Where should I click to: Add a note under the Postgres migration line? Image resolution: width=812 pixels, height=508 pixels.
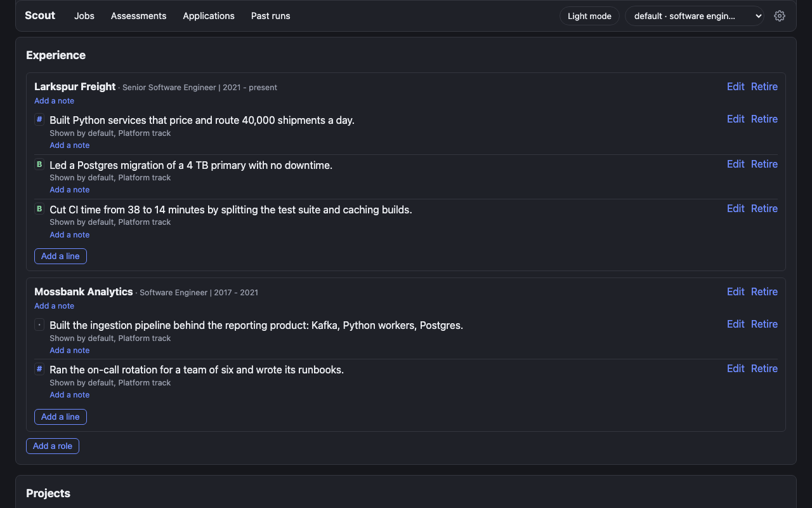pyautogui.click(x=70, y=190)
